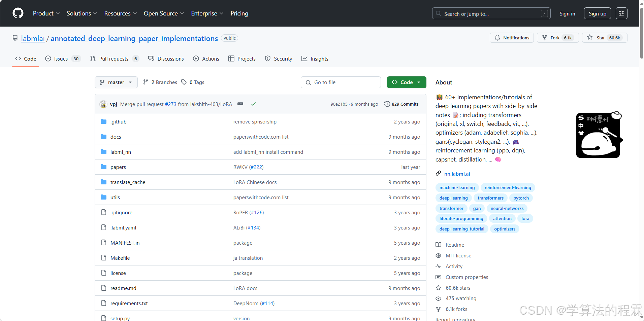
Task: Open the Discussions tab
Action: click(166, 59)
